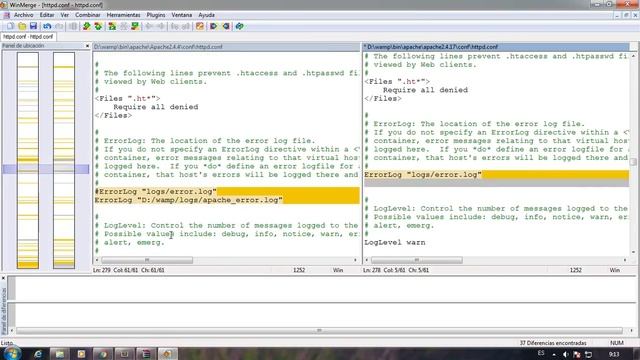Select the httpd.conf - httpd.conf document tab
Image resolution: width=640 pixels, height=360 pixels.
tap(28, 36)
